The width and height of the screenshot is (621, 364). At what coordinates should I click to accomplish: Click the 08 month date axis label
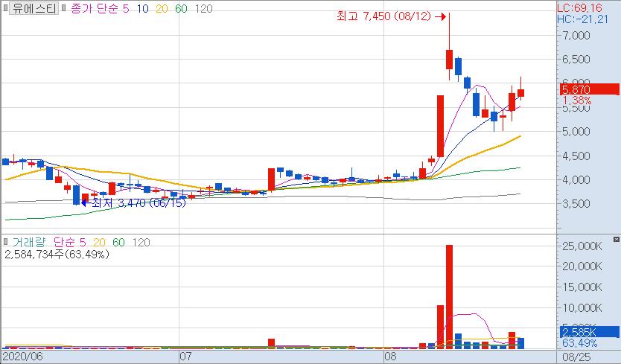click(x=390, y=356)
